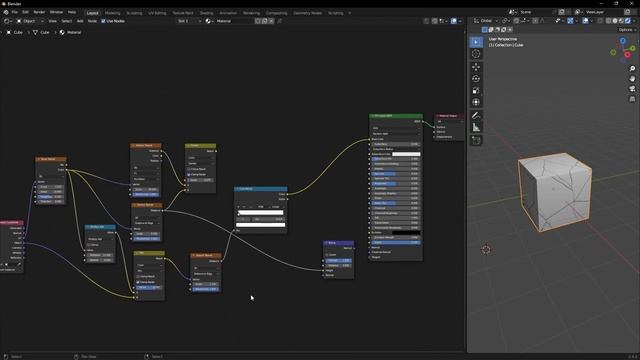This screenshot has height=360, width=640.
Task: Select the Select Box tool in viewport toolbar
Action: (476, 42)
